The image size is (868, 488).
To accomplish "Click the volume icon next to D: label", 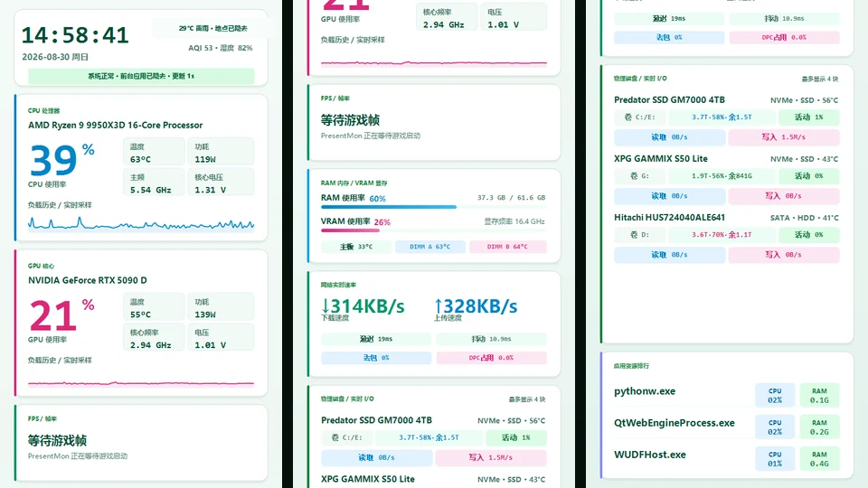I will pyautogui.click(x=634, y=235).
